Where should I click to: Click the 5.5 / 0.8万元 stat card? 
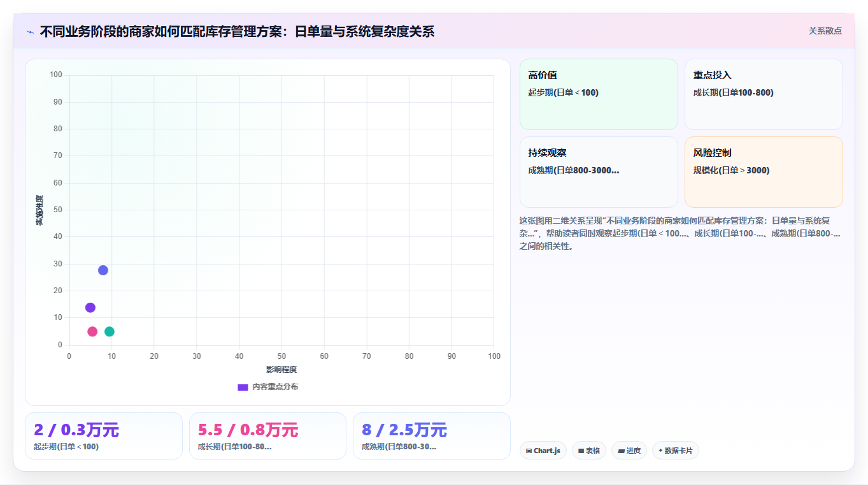[x=267, y=436]
